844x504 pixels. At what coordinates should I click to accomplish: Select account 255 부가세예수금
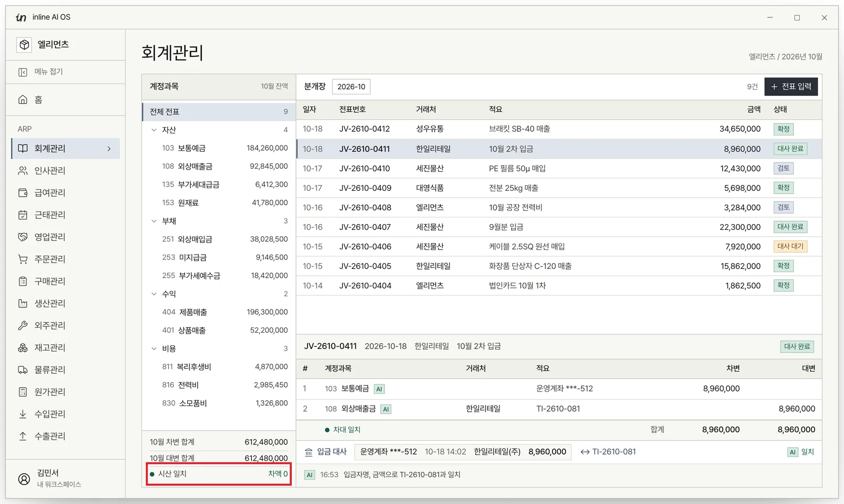click(218, 275)
